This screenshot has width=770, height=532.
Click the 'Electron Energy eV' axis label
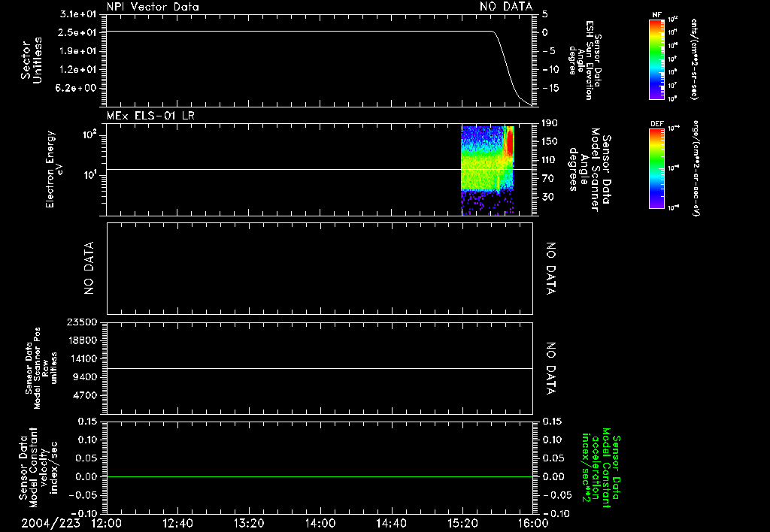pyautogui.click(x=53, y=169)
